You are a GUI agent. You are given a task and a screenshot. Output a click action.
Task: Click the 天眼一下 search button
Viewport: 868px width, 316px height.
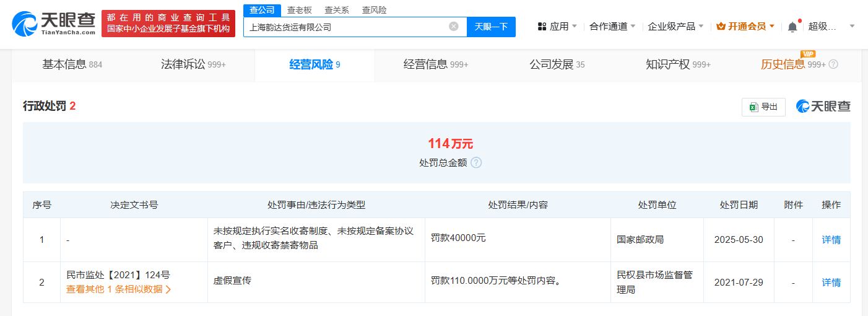pos(491,27)
